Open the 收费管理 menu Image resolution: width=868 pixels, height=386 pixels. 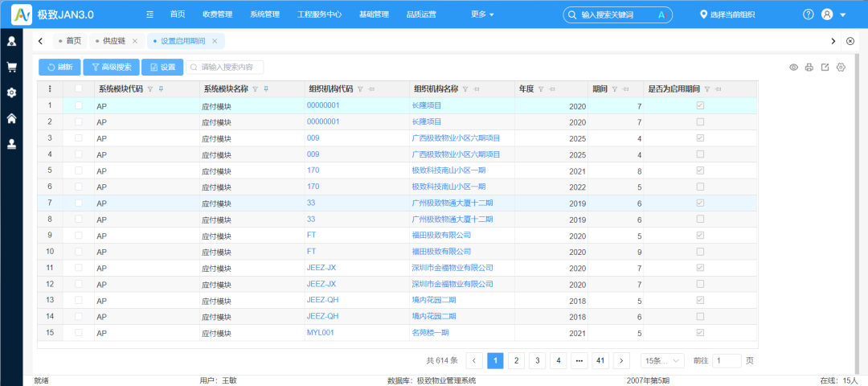(218, 14)
